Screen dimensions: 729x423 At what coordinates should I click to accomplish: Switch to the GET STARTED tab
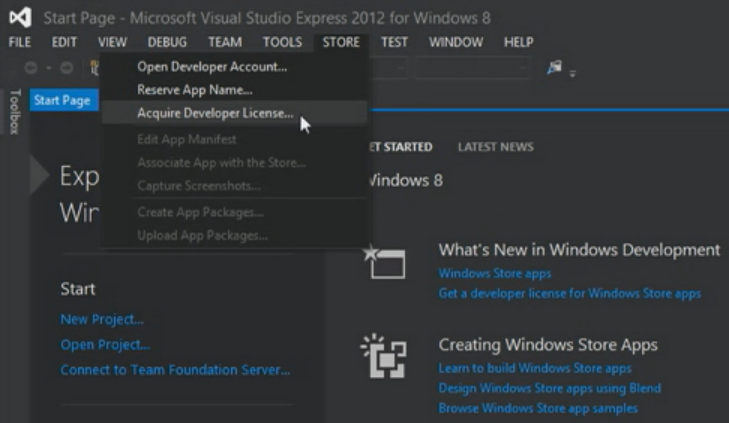(401, 147)
